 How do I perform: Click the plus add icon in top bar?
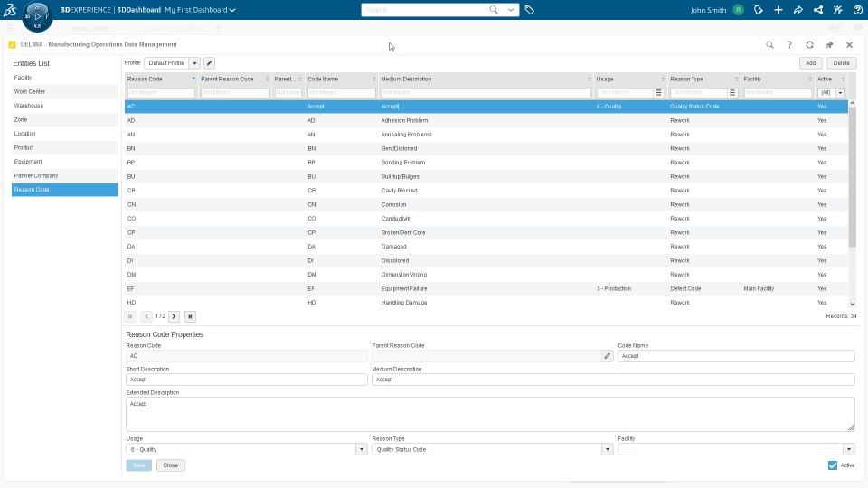coord(778,10)
